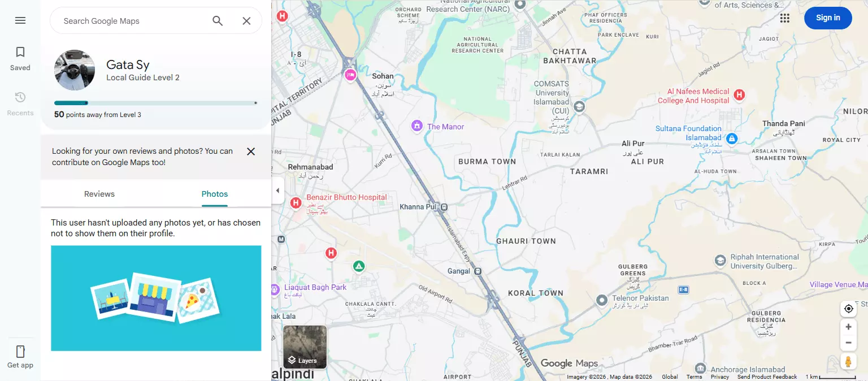
Task: Click the Burma Town map label
Action: pos(487,162)
